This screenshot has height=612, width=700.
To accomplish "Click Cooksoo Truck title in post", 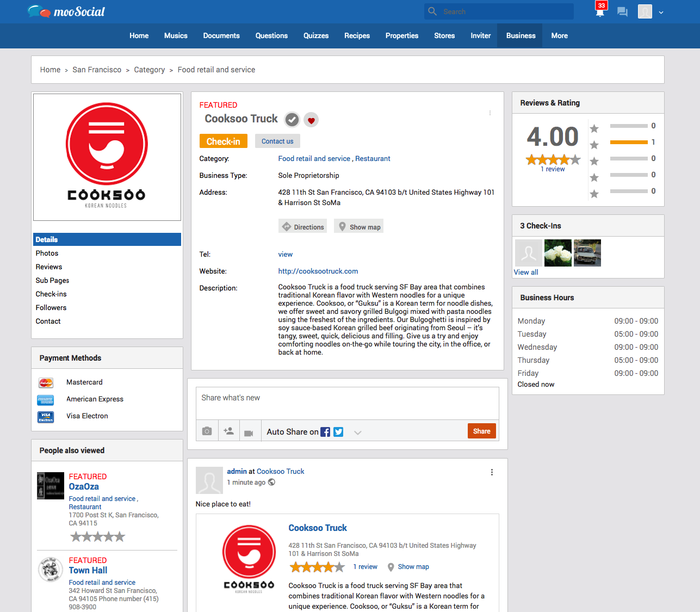I will click(318, 528).
